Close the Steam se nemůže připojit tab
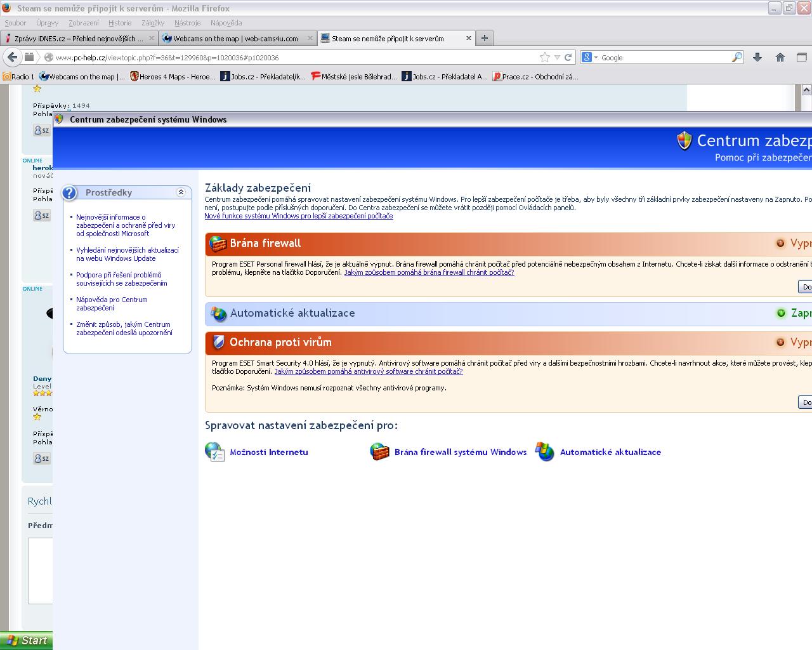The height and width of the screenshot is (650, 812). 469,38
